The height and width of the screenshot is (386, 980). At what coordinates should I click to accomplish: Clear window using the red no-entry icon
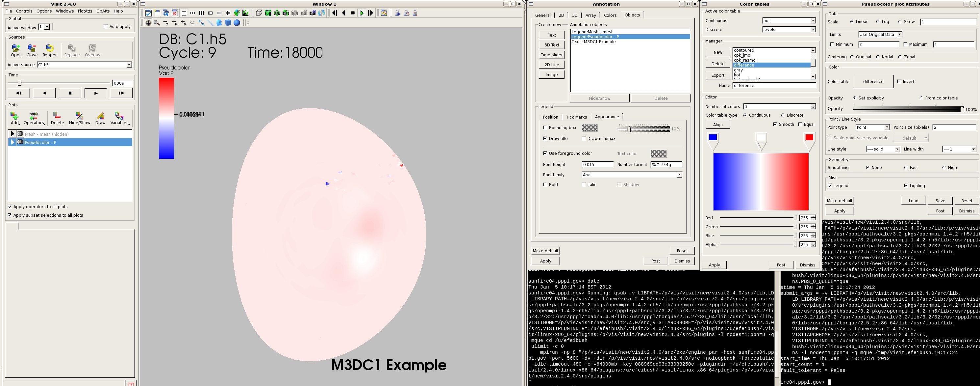[175, 13]
